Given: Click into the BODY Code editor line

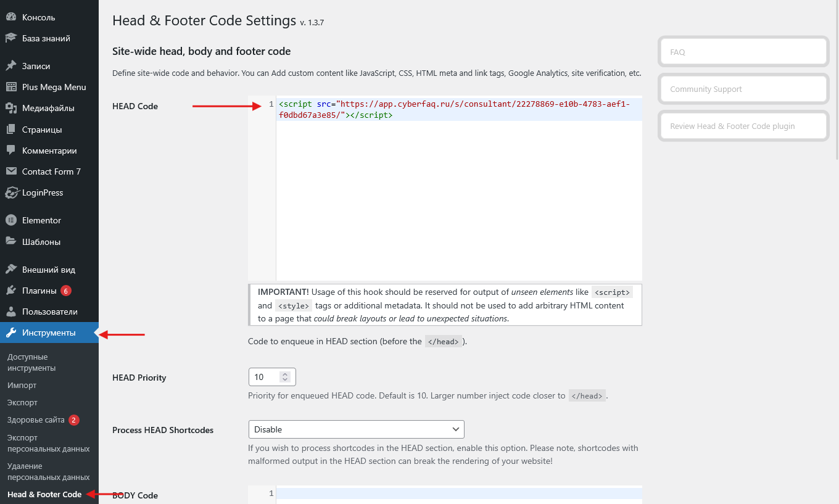Looking at the screenshot, I should 459,494.
